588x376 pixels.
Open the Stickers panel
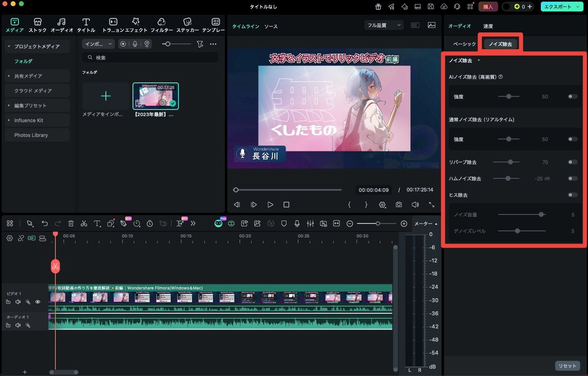point(188,25)
